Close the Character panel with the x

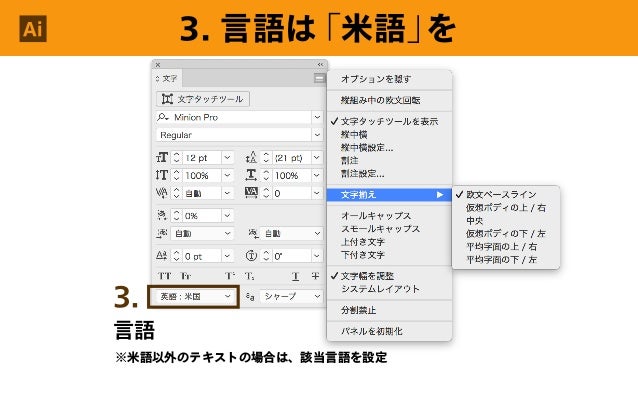click(158, 65)
